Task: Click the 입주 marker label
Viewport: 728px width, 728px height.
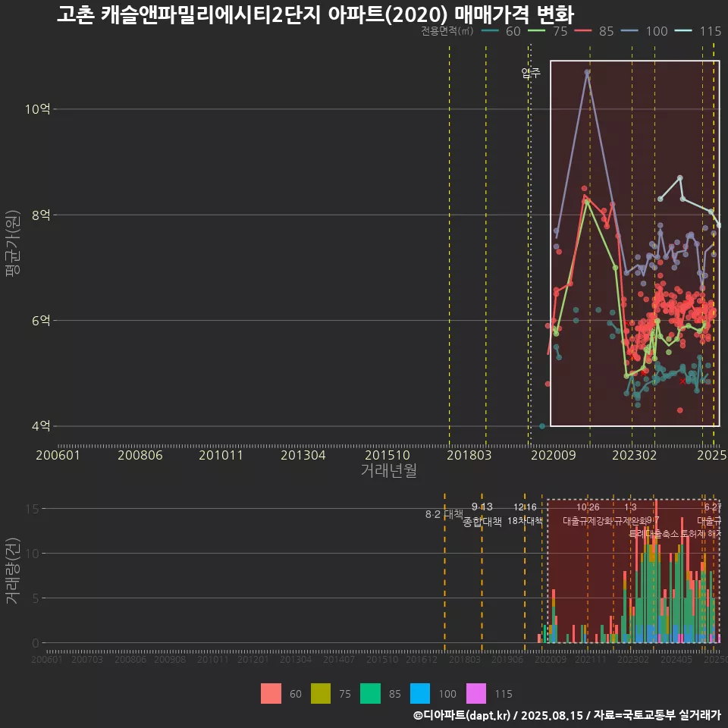Action: click(x=531, y=73)
